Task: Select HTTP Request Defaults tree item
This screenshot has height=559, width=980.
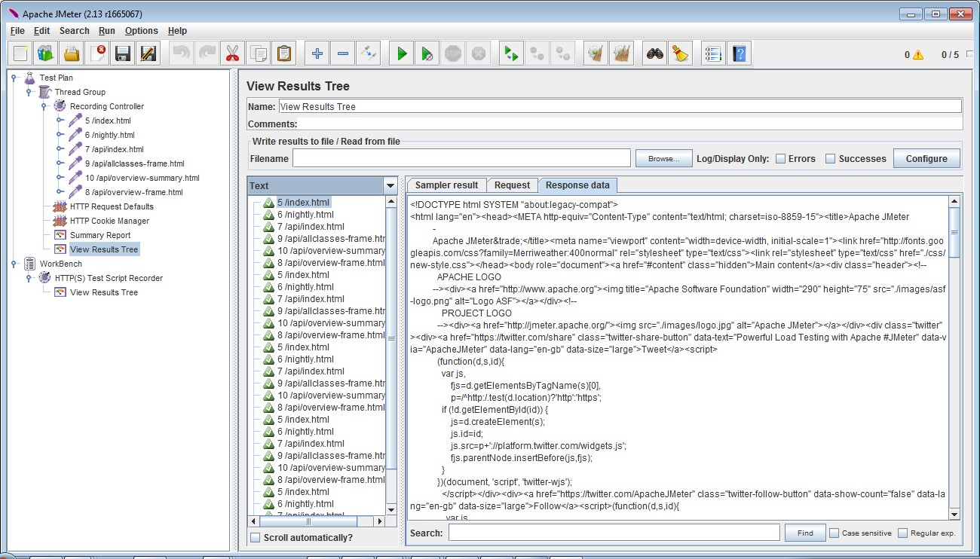Action: (112, 206)
